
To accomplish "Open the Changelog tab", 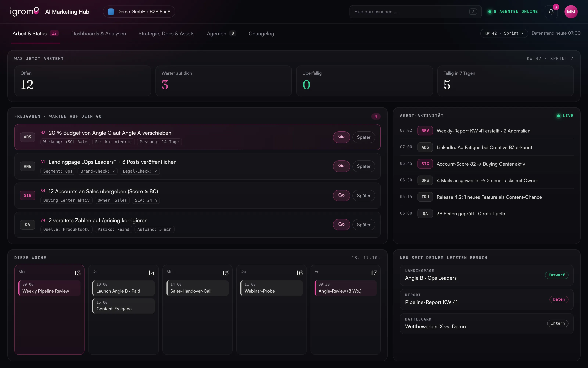I will [261, 34].
